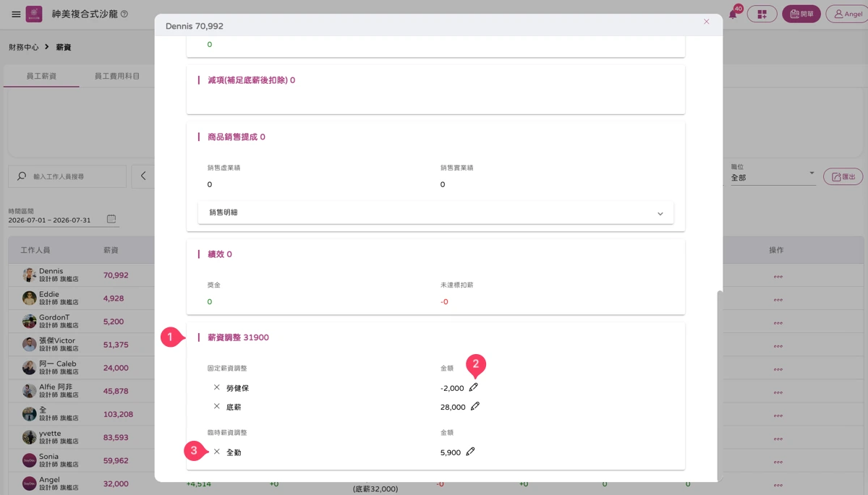Click the dialog's vertical scrollbar

(720, 386)
